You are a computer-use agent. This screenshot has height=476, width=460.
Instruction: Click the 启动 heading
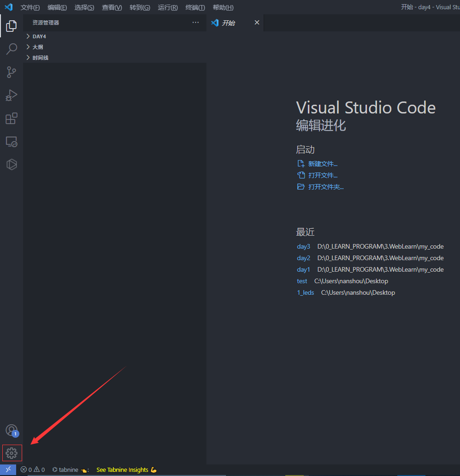pos(305,149)
